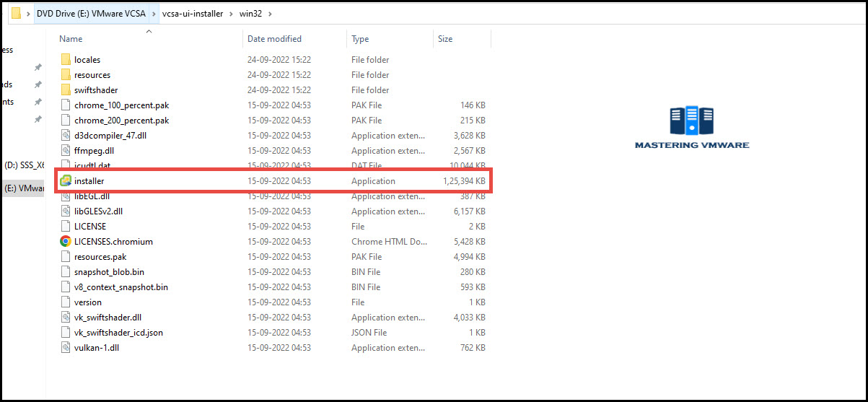Screen dimensions: 868x402
Task: Select the vulkan-1.dll file icon
Action: pos(66,348)
